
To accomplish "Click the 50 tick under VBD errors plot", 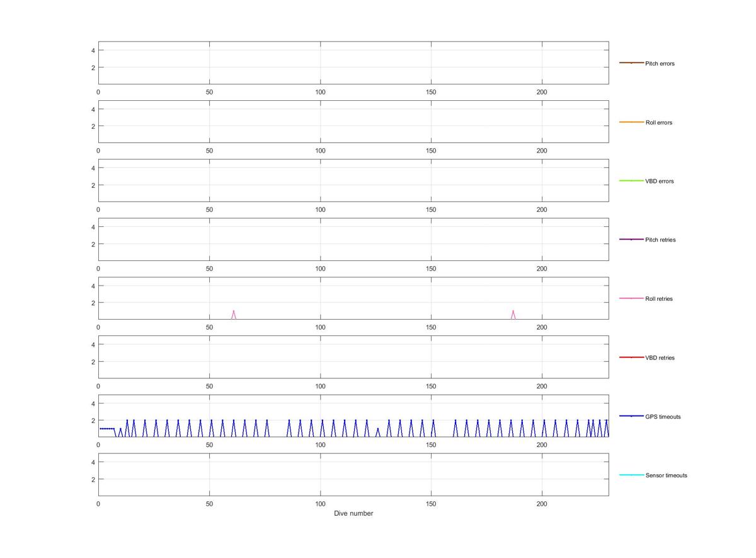I will click(209, 210).
